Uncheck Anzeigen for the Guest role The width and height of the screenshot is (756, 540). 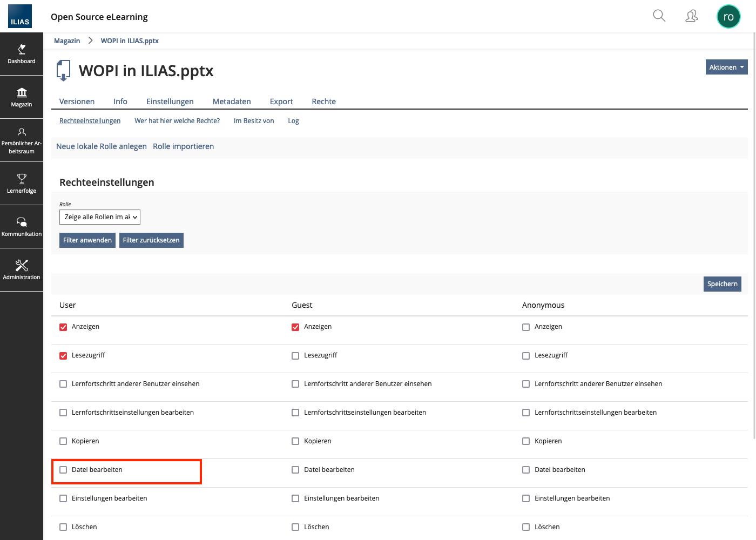295,327
